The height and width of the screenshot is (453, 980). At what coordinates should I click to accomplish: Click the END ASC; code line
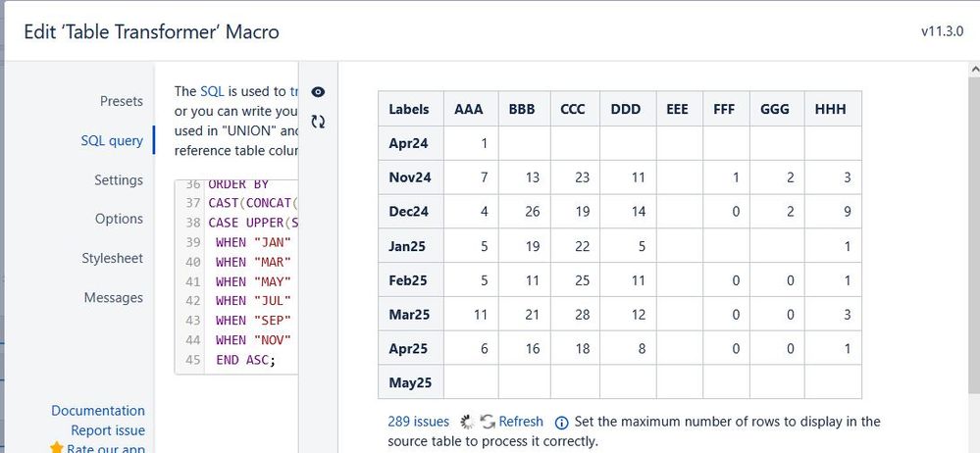(245, 360)
